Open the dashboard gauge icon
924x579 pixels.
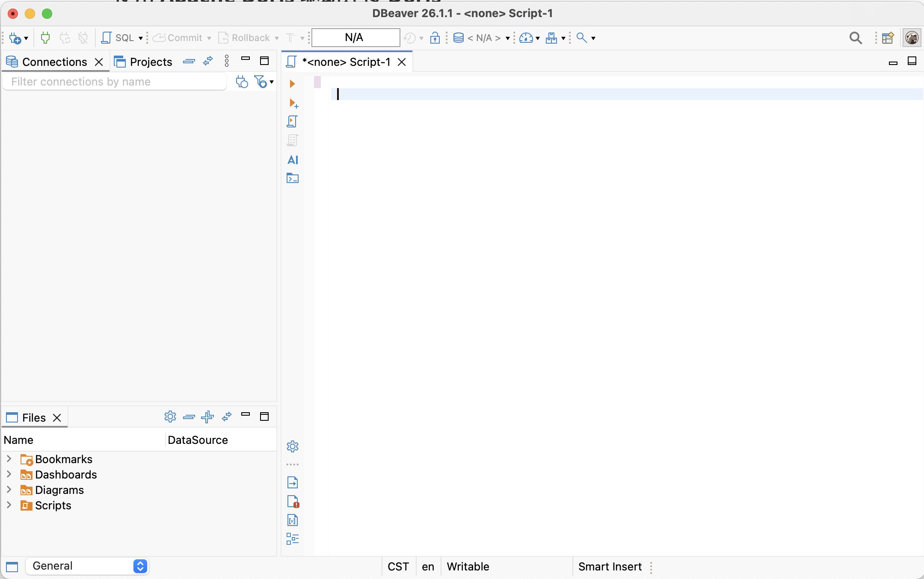526,38
